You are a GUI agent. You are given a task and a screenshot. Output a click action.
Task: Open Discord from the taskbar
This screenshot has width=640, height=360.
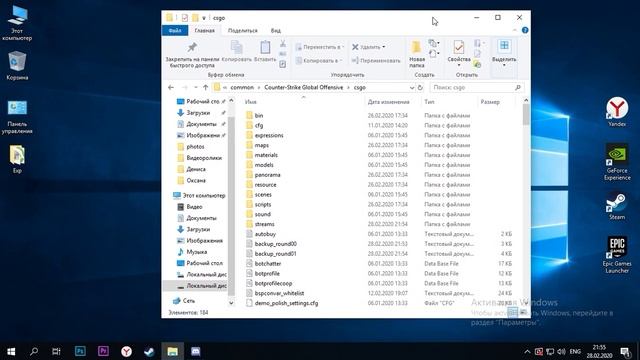[196, 351]
